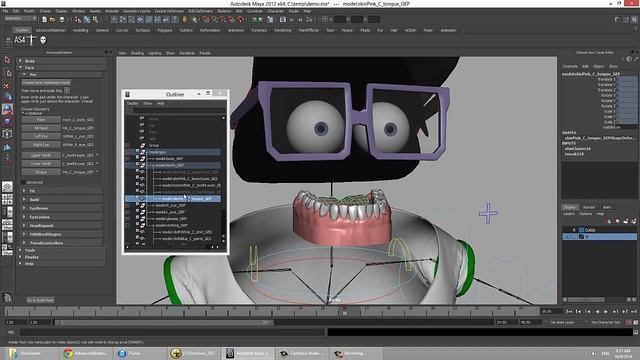The image size is (640, 360).
Task: Select the Paint Selection tool
Action: tap(7, 86)
